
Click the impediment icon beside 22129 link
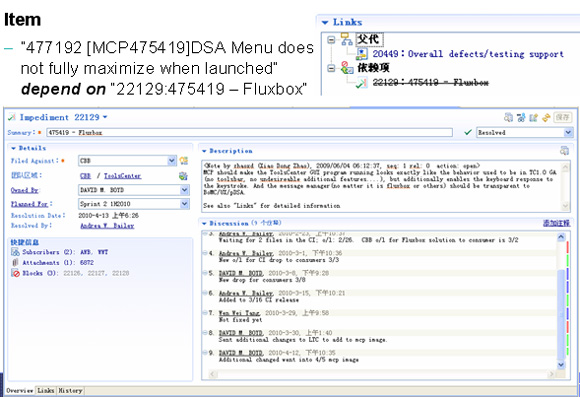click(361, 83)
